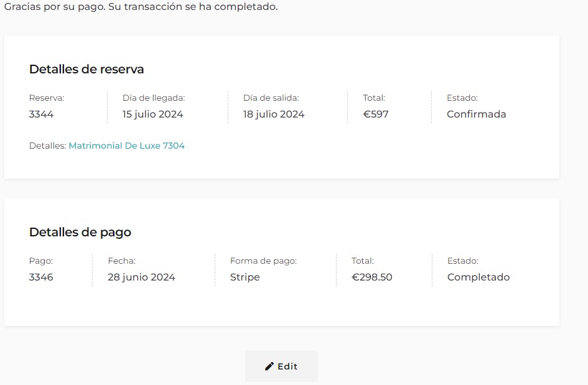This screenshot has width=588, height=385.
Task: Click the Edit button label
Action: [287, 366]
